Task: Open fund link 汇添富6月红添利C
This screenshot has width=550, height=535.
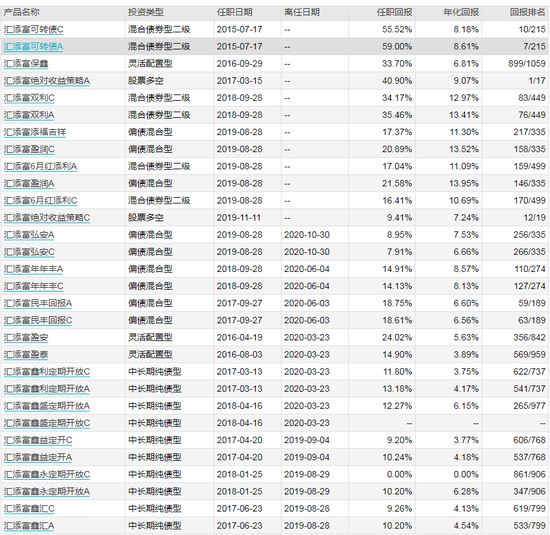Action: 40,201
